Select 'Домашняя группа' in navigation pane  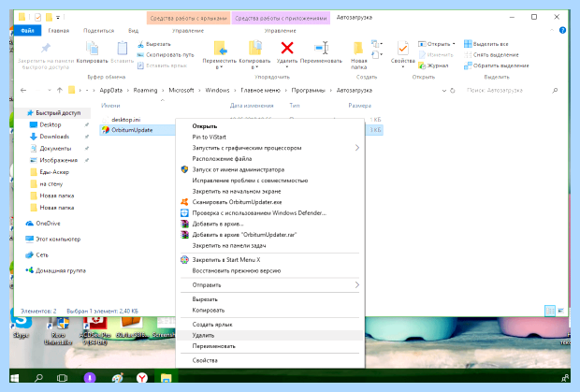[x=55, y=270]
